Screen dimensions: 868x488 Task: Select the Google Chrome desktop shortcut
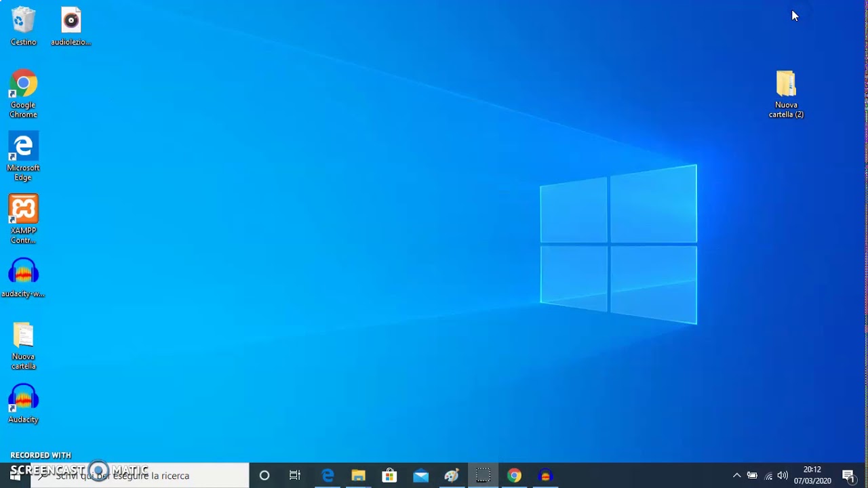pos(23,94)
